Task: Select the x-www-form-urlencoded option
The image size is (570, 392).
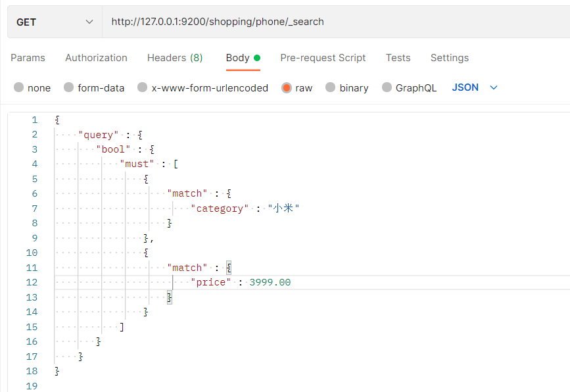Action: click(203, 87)
